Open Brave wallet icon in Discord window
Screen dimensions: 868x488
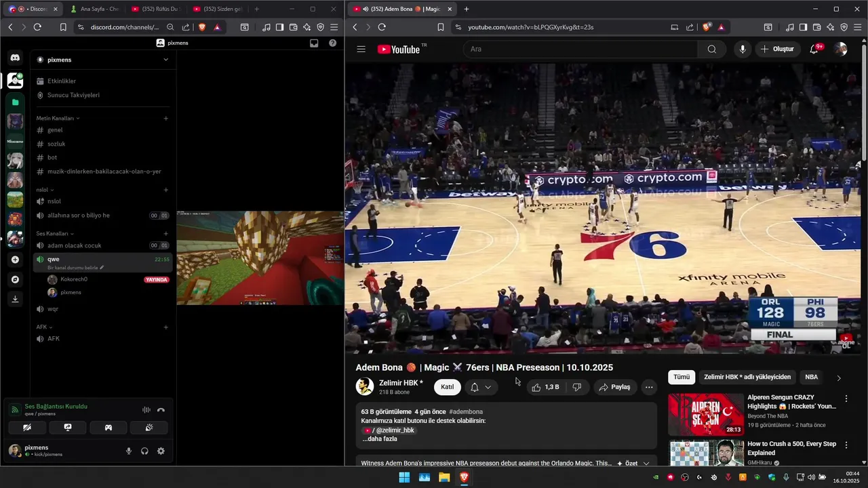pyautogui.click(x=293, y=27)
